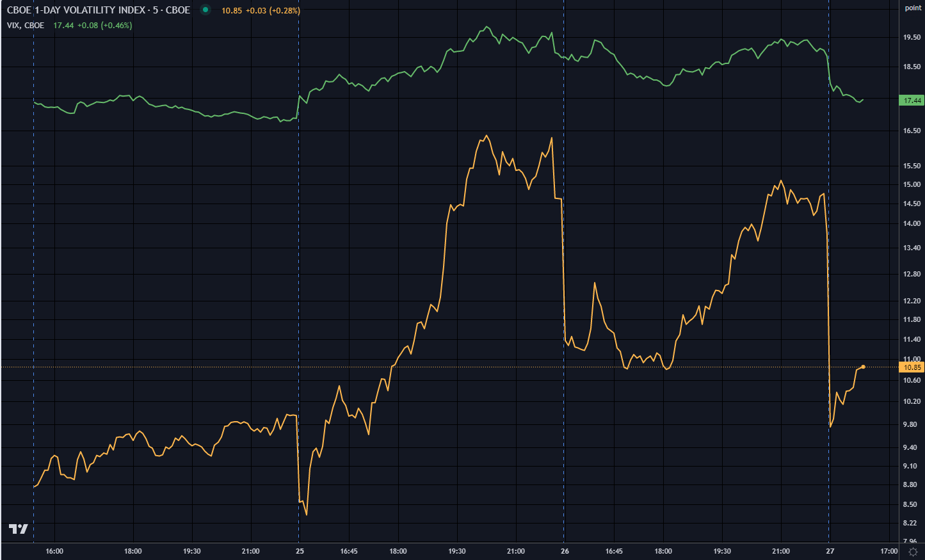Click the green market status dot icon

point(205,10)
